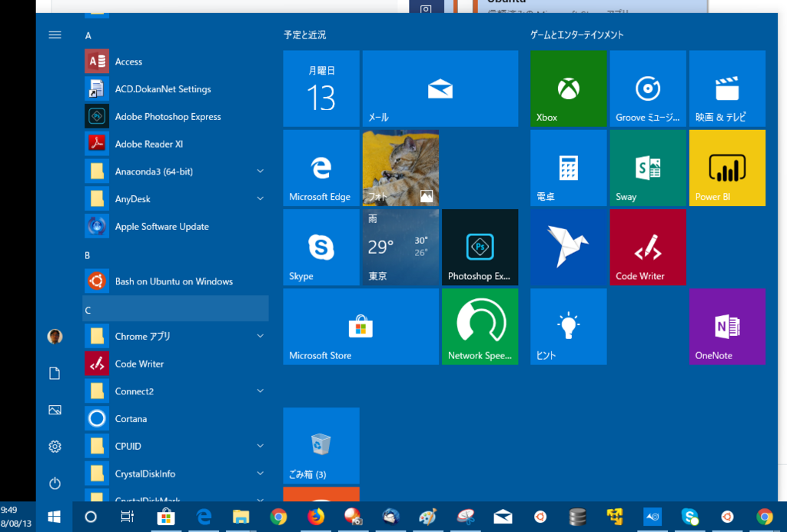This screenshot has height=532, width=787.
Task: Launch the Skype tile
Action: point(321,247)
